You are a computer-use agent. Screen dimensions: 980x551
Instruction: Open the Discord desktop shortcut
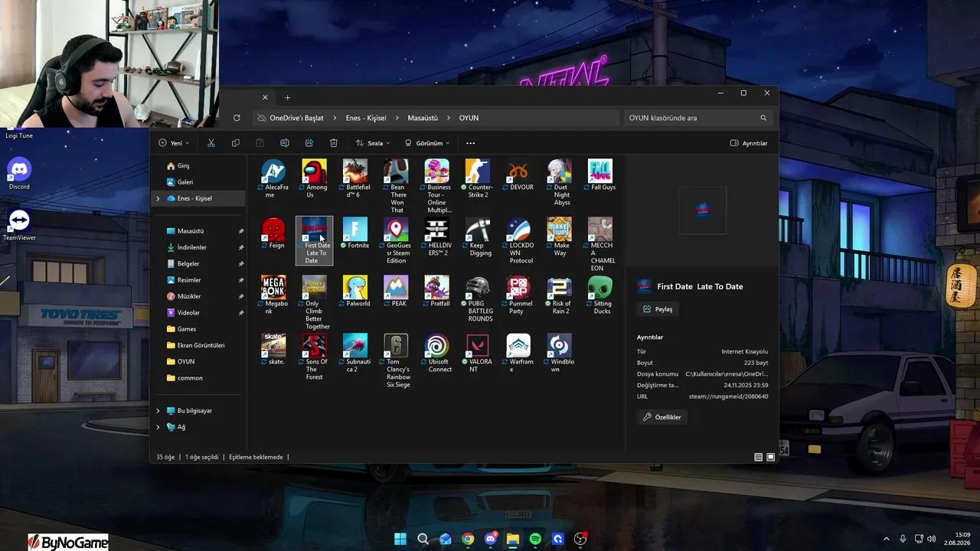tap(19, 174)
